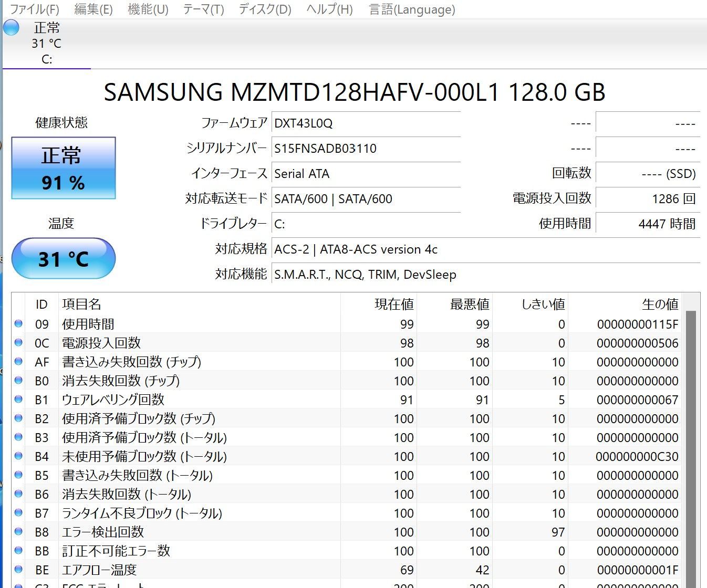
Task: Click threshold value 97 in row B8
Action: [558, 532]
